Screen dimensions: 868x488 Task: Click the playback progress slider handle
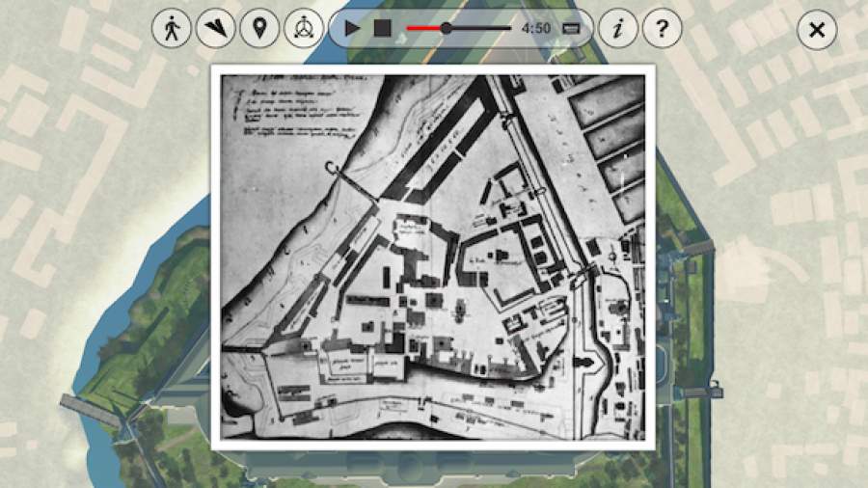coord(447,28)
